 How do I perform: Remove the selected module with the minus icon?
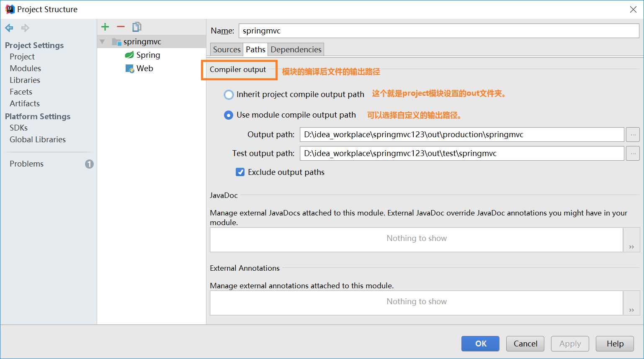click(x=121, y=27)
